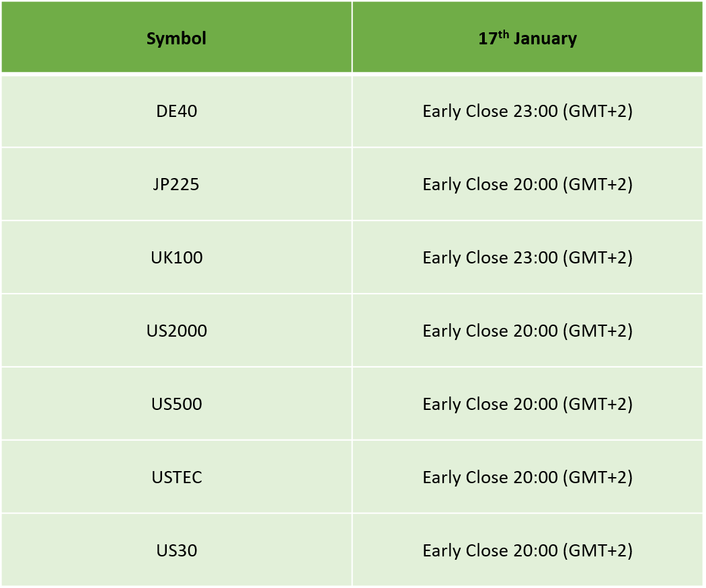Click DE40's Early Close 23:00 cell
This screenshot has width=706, height=588.
point(527,111)
